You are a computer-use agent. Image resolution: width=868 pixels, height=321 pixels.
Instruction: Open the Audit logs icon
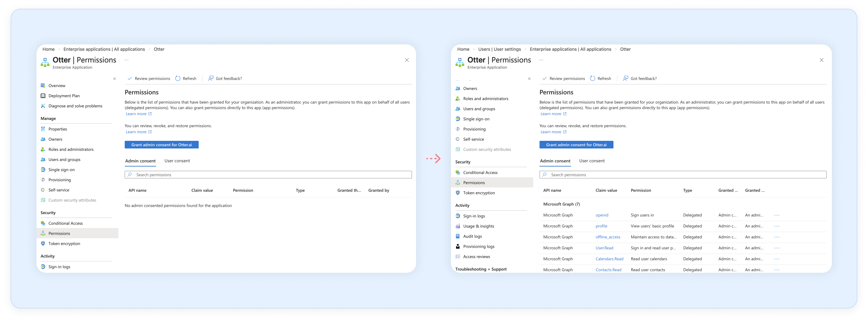(458, 236)
